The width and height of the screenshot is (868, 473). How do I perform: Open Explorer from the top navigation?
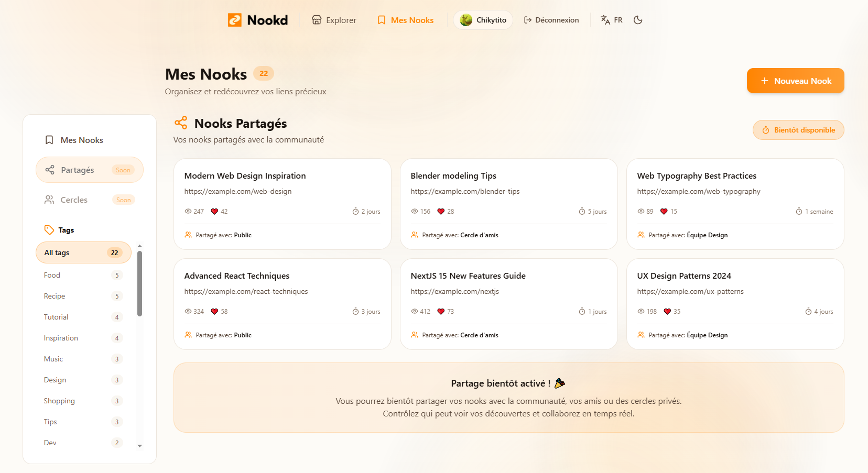[333, 20]
